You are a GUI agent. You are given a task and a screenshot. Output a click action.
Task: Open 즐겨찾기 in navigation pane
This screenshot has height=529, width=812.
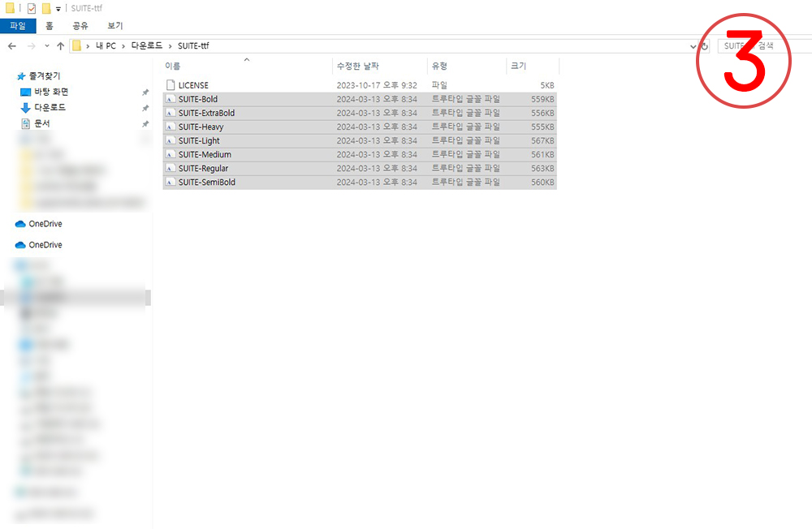click(45, 76)
